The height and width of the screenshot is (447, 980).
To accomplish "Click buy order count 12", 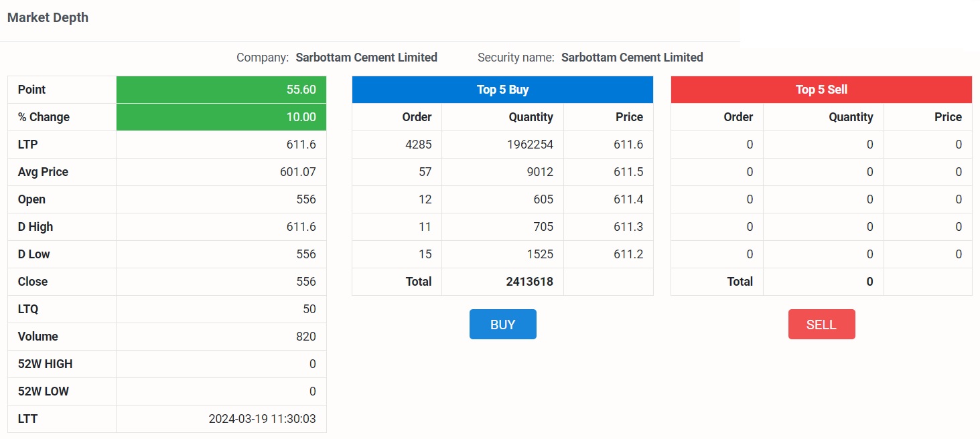I will (425, 199).
